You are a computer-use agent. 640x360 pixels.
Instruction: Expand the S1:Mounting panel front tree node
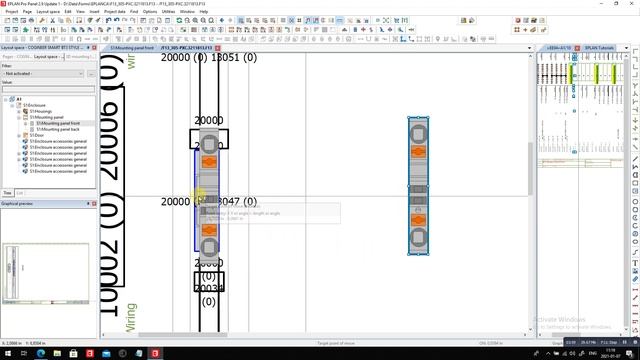[25, 123]
